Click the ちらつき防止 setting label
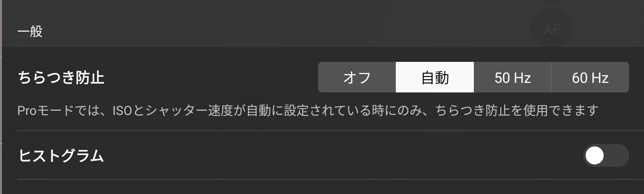644x194 pixels. tap(61, 78)
